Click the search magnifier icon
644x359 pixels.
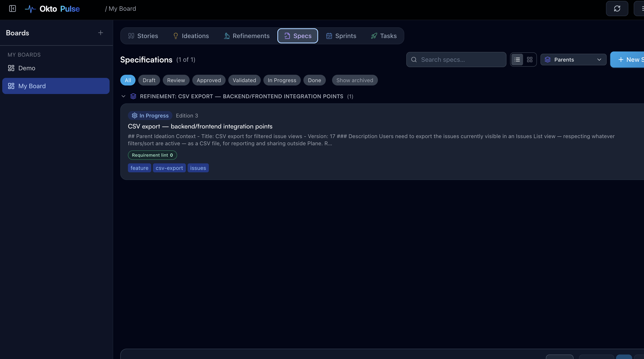[414, 60]
